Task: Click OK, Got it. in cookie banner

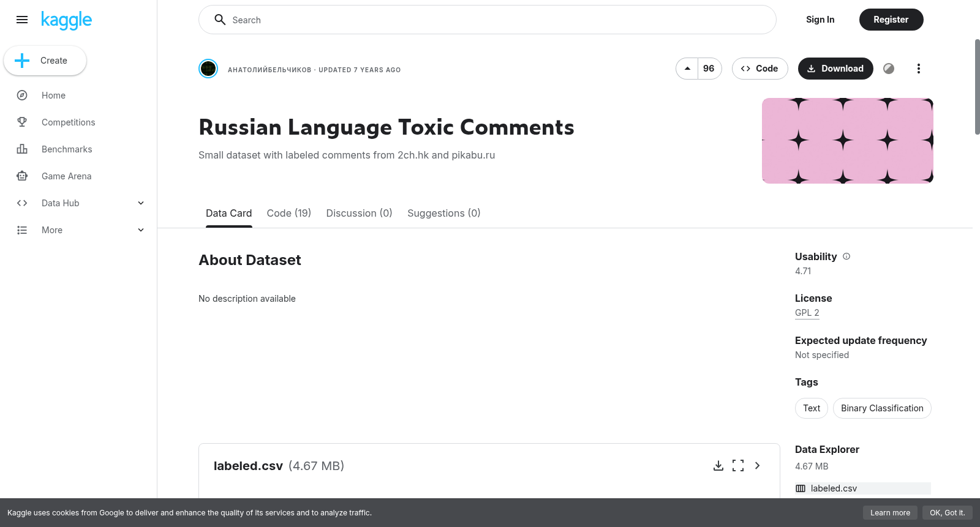Action: [948, 513]
